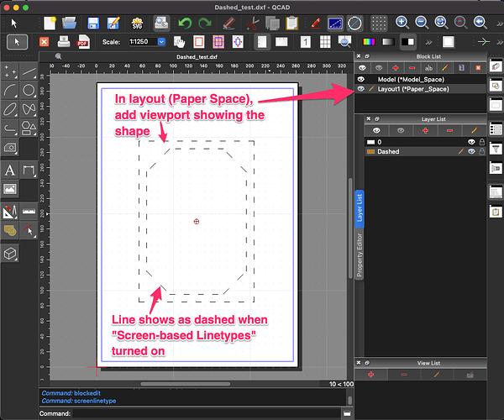
Task: Open the isometric projection cube tool
Action: coord(10,254)
